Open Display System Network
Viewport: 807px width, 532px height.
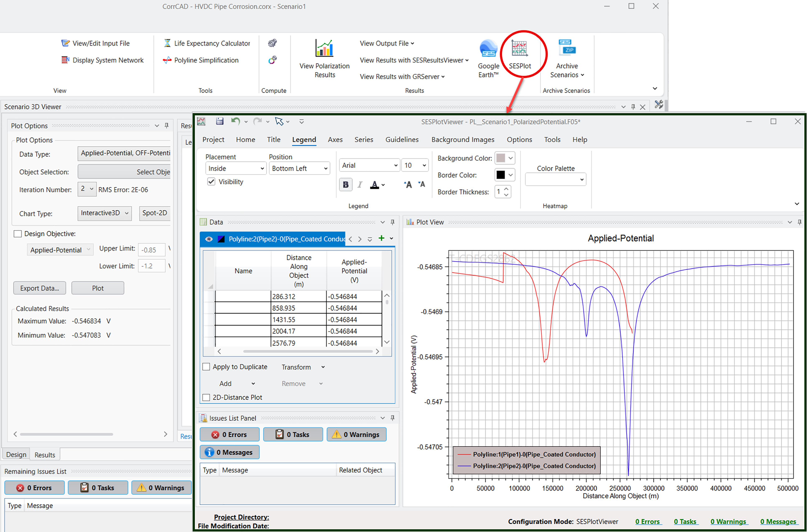102,60
